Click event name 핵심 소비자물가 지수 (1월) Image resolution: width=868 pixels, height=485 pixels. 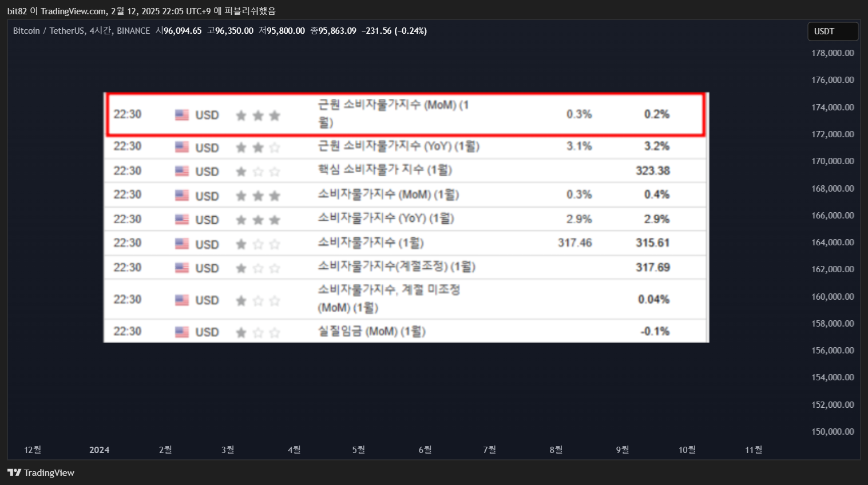pyautogui.click(x=385, y=170)
